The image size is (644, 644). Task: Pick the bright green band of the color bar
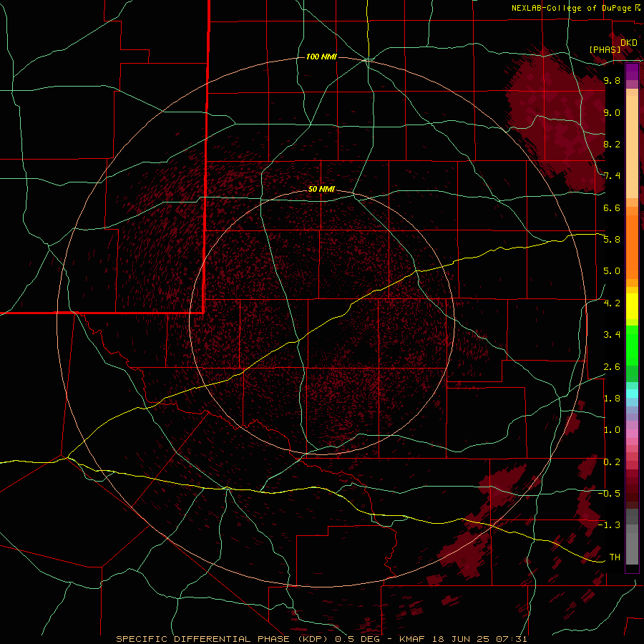pos(632,345)
